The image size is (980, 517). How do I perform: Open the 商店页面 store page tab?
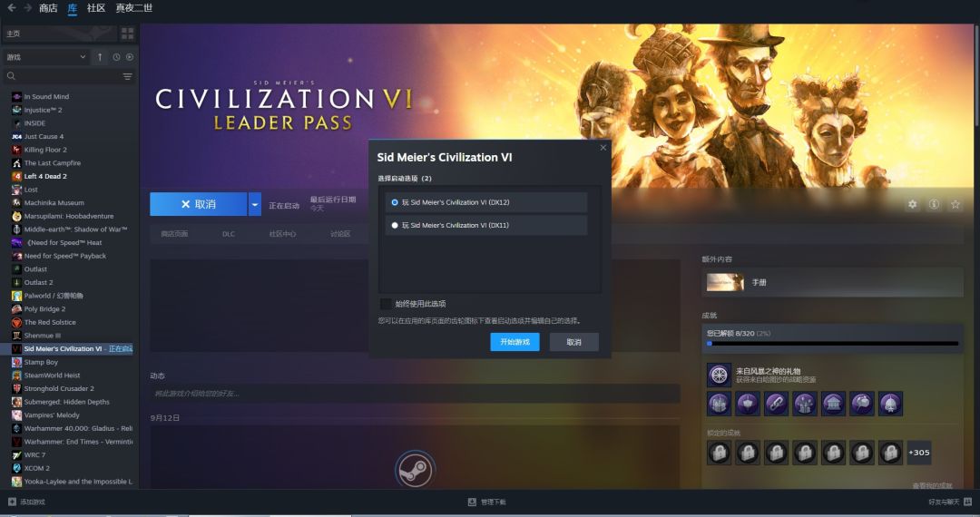[174, 233]
